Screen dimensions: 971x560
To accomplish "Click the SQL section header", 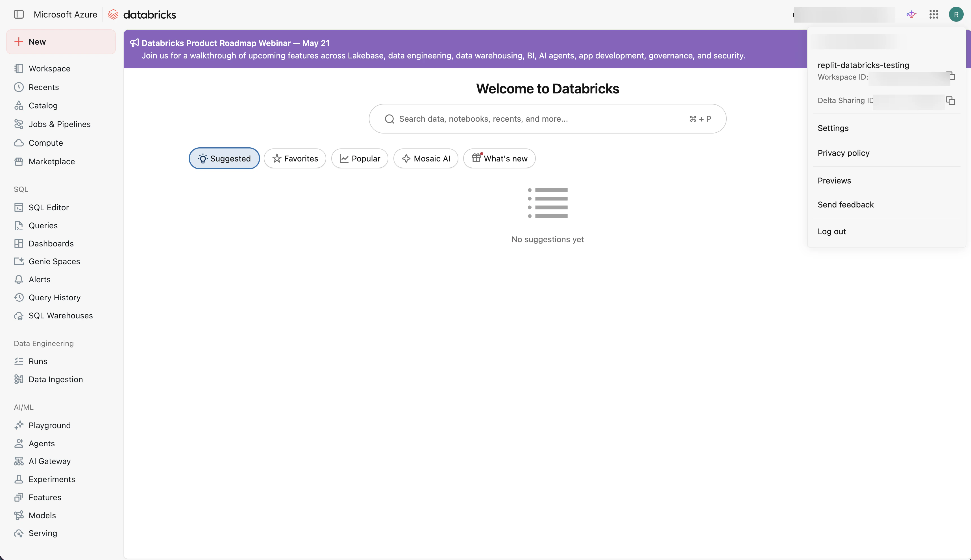I will point(21,189).
